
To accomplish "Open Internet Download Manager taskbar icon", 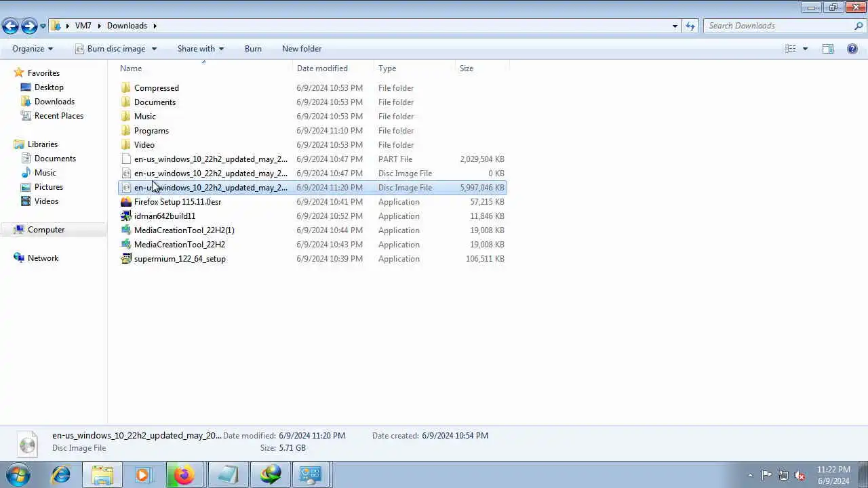I will (x=270, y=474).
